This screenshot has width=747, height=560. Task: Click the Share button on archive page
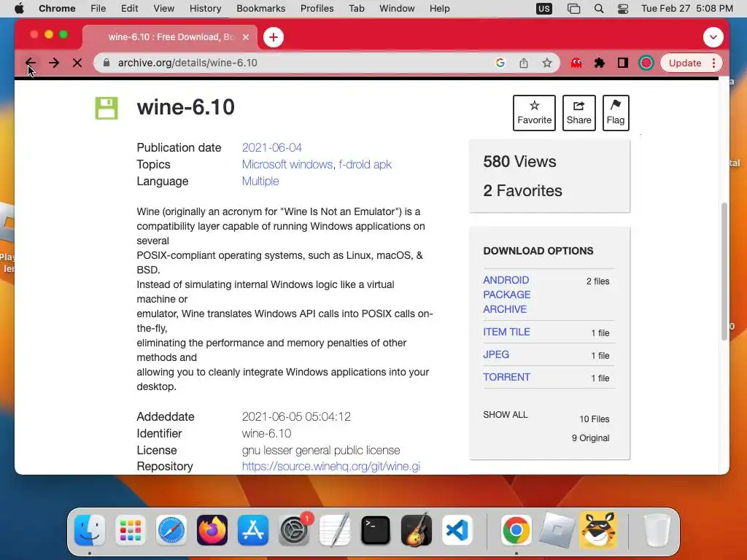point(578,113)
